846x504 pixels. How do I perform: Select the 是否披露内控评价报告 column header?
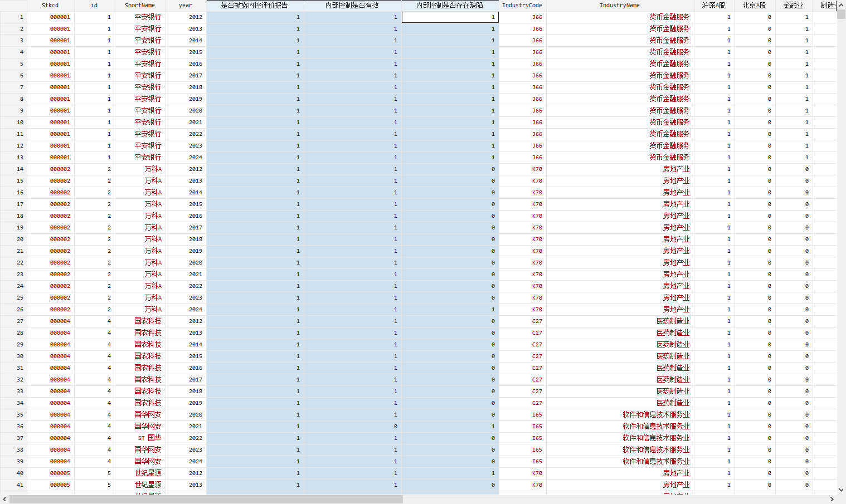tap(255, 6)
